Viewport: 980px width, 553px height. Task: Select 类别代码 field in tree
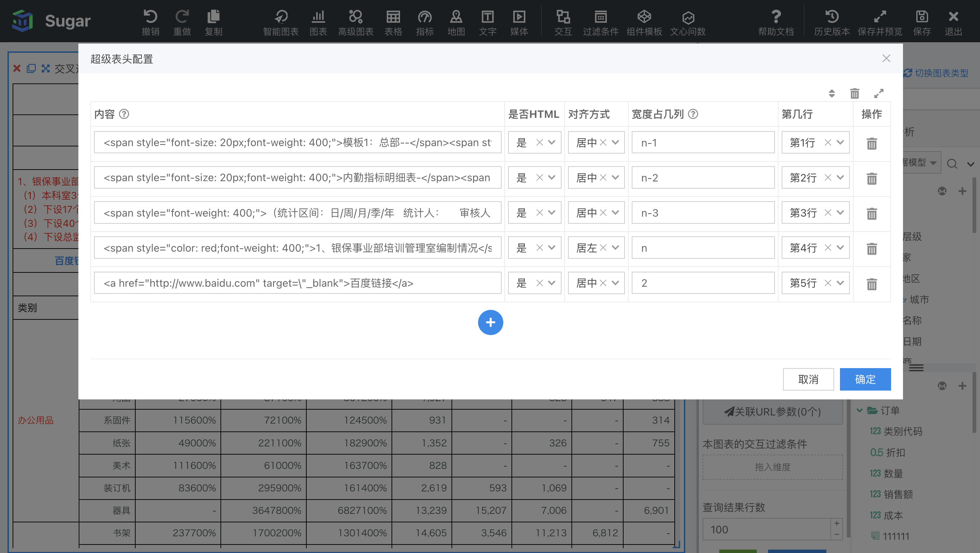click(896, 431)
